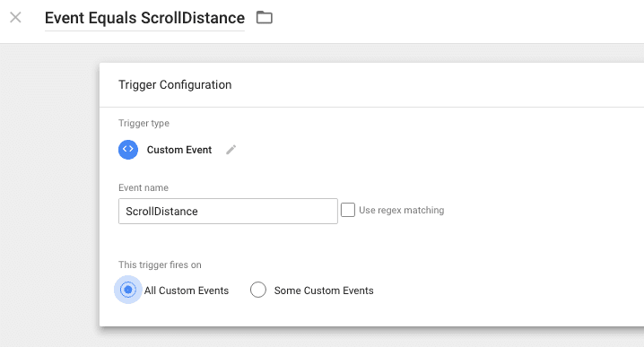Screen dimensions: 644x347
Task: Select the All Custom Events radio button
Action: pos(128,290)
